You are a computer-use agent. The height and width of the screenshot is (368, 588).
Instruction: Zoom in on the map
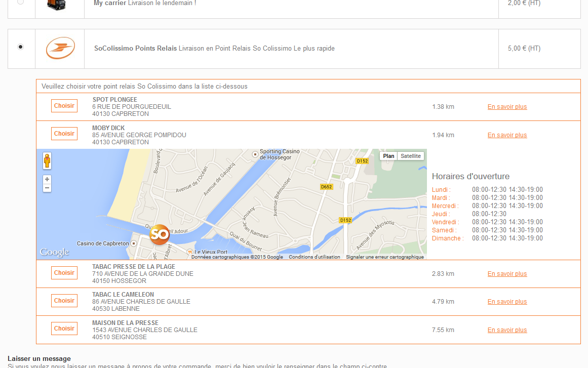(47, 179)
